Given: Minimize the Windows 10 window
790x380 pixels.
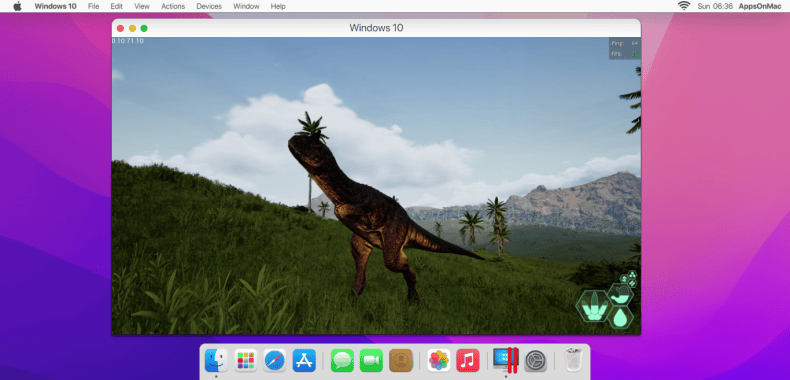Looking at the screenshot, I should 133,28.
